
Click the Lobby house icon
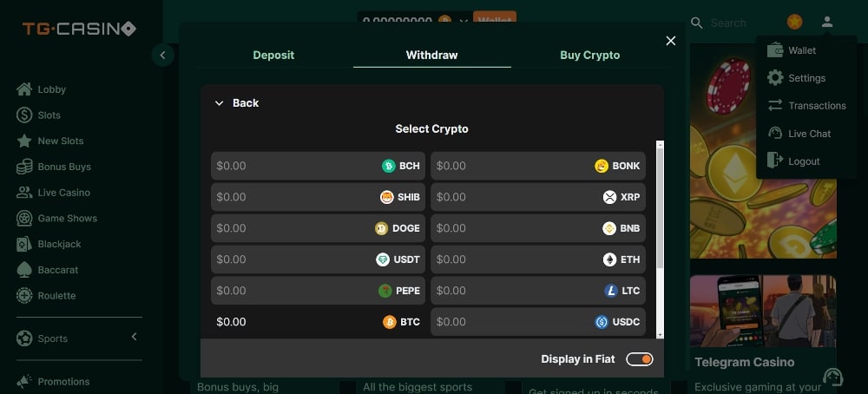pyautogui.click(x=24, y=89)
